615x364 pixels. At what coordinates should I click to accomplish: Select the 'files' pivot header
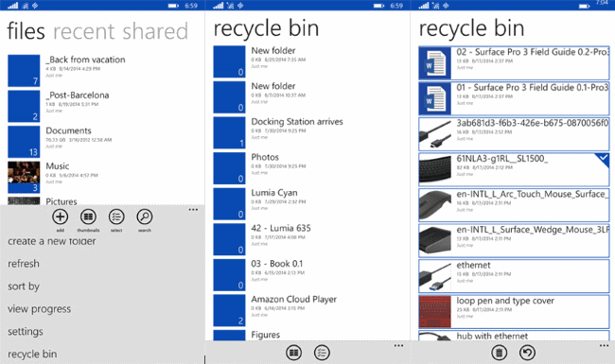(x=26, y=31)
